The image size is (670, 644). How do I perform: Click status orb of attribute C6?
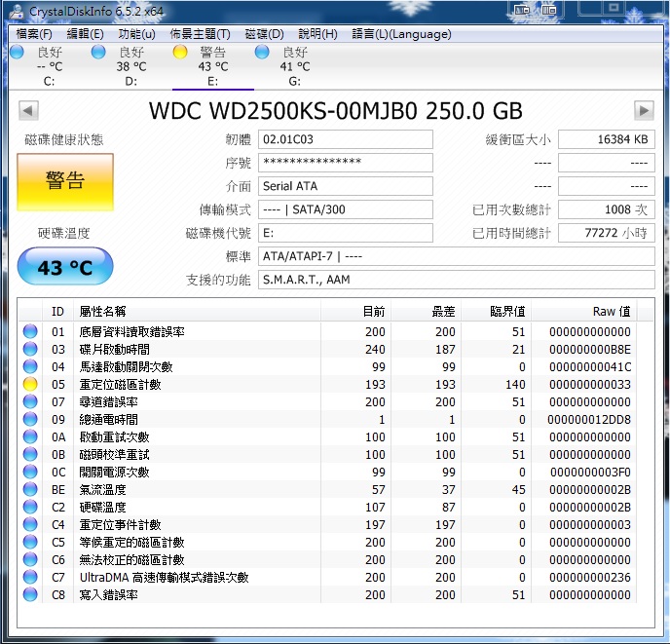click(30, 559)
